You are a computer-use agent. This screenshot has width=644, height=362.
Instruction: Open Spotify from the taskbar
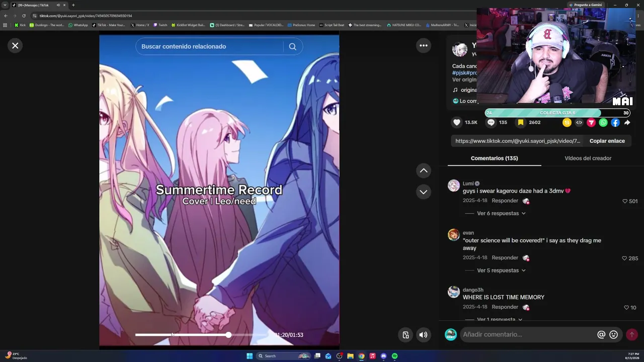pos(394,356)
